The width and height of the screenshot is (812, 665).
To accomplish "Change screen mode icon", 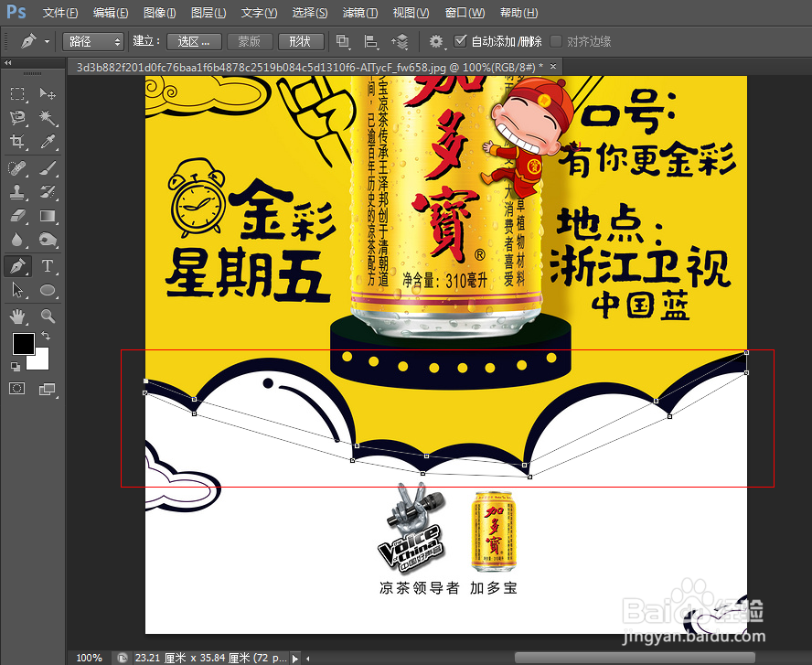I will (x=48, y=389).
